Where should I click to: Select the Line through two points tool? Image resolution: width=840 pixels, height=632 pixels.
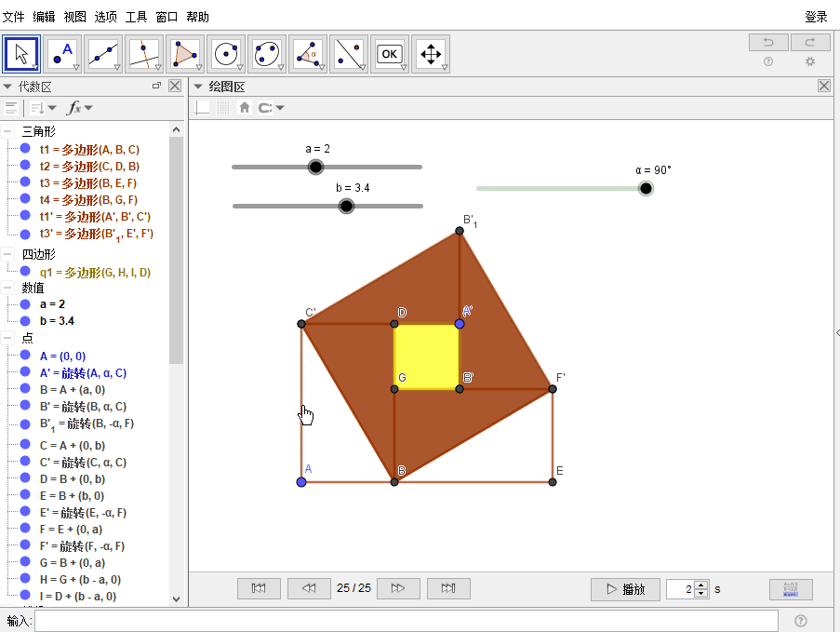coord(103,54)
